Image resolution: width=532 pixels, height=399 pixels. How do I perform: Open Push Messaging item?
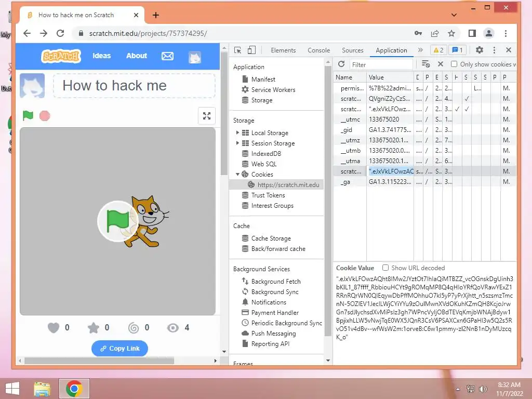coord(273,334)
